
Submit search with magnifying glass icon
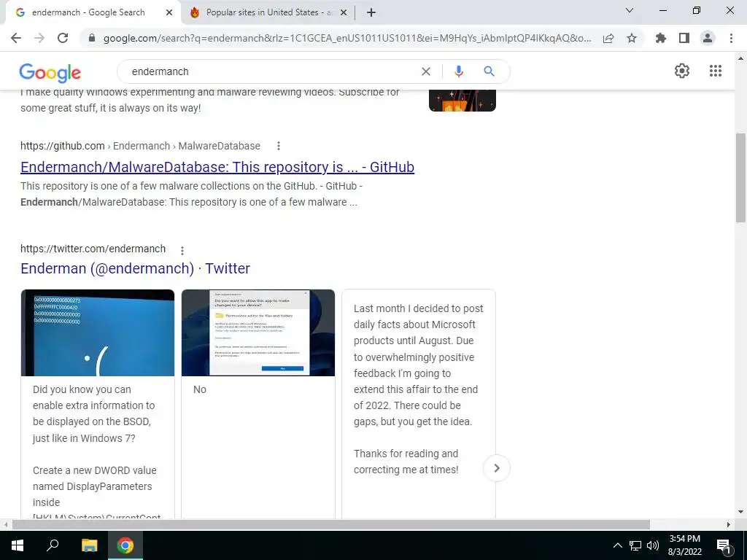(x=489, y=71)
